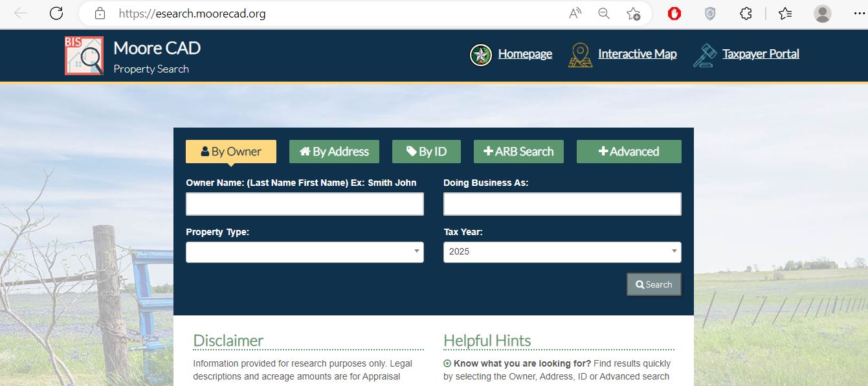Open the browser read aloud icon

tap(575, 14)
